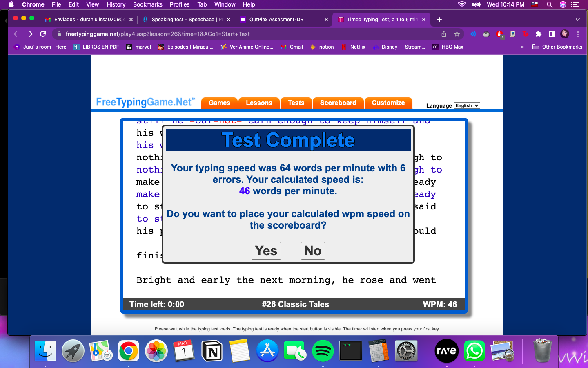Bookmark this page with the star icon

click(457, 34)
